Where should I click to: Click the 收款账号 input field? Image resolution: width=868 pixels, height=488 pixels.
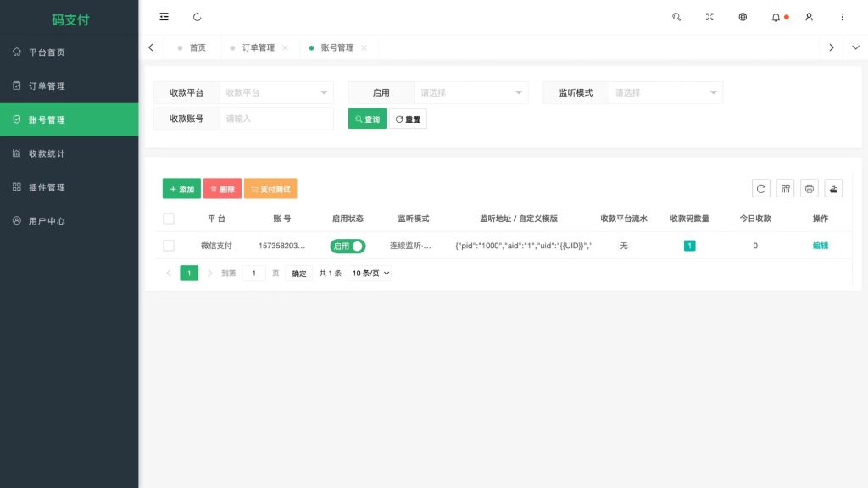[275, 119]
